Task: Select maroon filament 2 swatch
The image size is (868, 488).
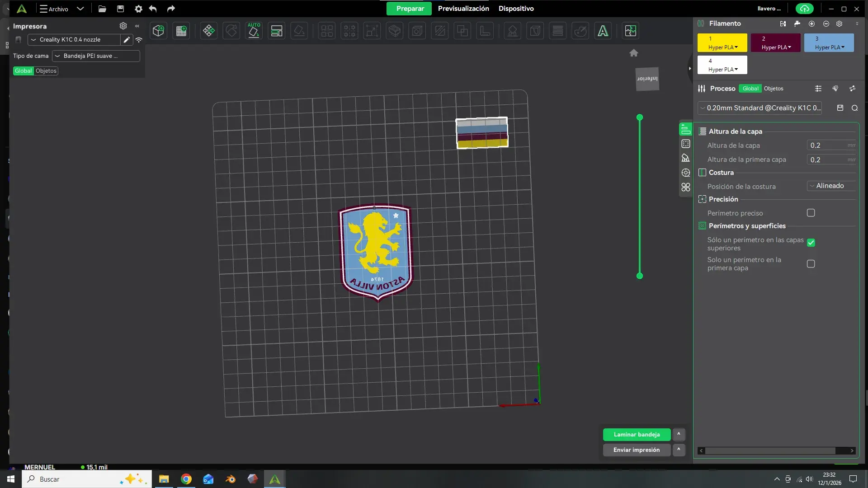Action: pyautogui.click(x=775, y=42)
